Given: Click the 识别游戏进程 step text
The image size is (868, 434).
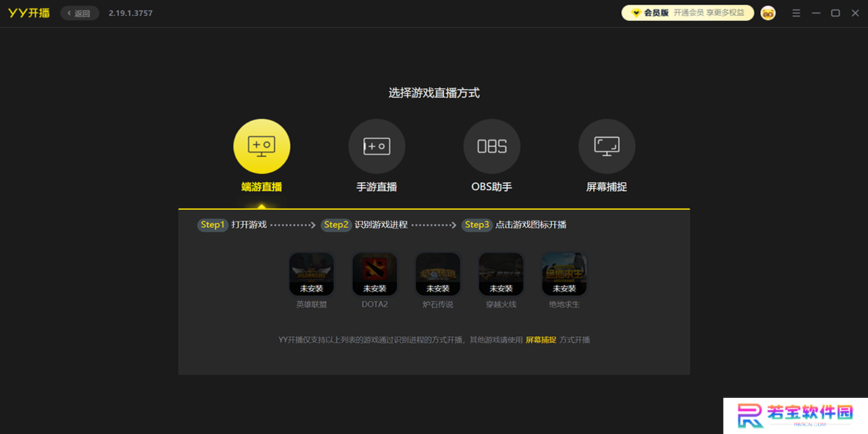Looking at the screenshot, I should (381, 225).
